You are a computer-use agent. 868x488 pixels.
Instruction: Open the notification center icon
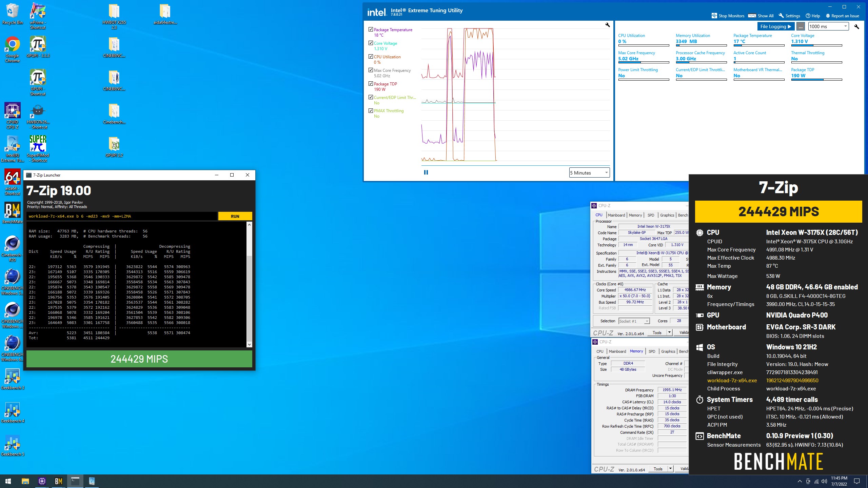856,481
